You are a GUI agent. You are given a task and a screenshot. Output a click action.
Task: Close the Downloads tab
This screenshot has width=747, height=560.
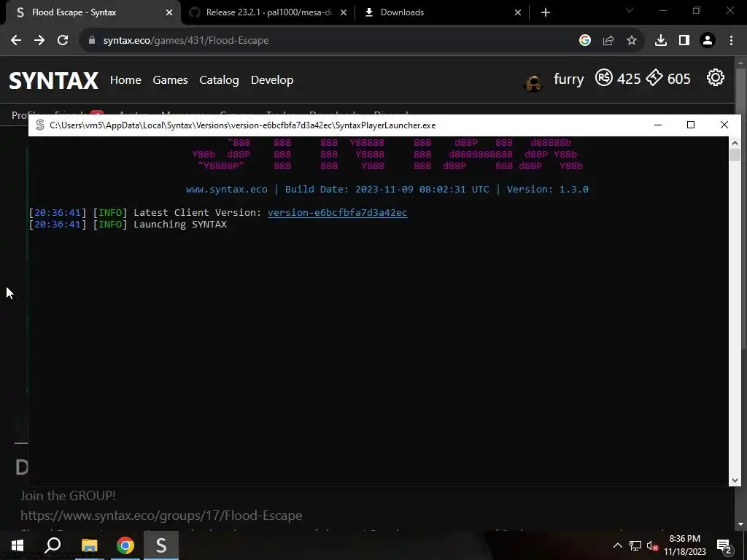[518, 12]
